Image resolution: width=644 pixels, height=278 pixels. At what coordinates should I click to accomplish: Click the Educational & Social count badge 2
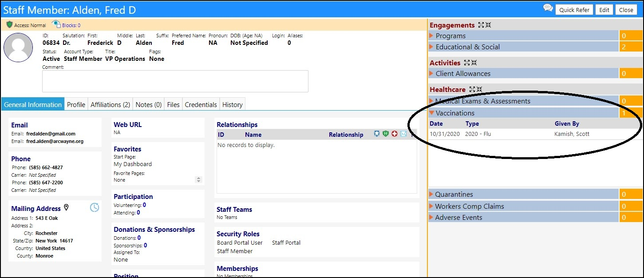631,47
